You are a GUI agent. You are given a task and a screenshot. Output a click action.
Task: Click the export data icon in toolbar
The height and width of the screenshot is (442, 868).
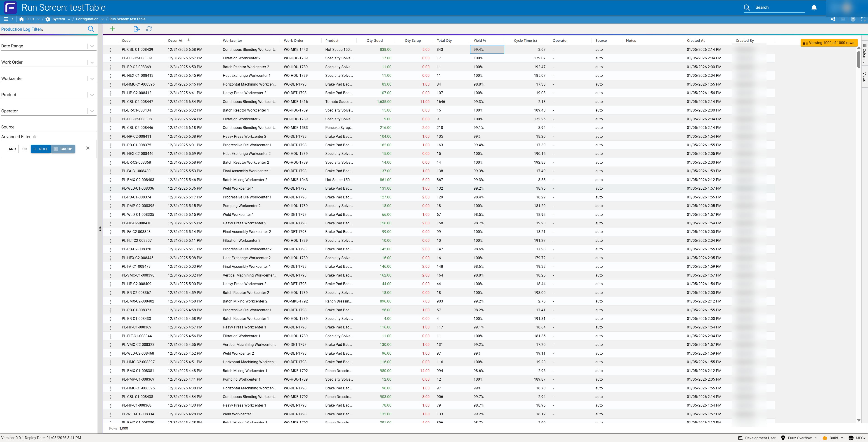click(137, 29)
